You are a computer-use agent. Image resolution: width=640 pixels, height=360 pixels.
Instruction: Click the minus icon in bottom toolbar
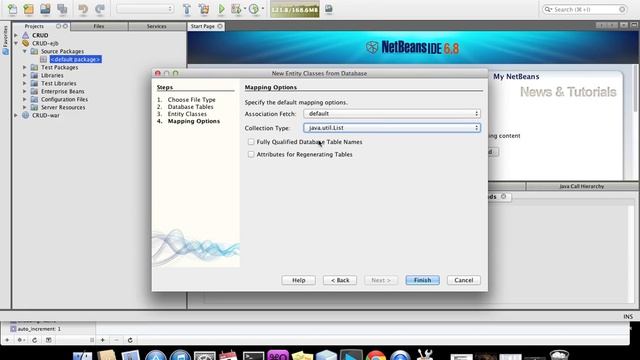pos(116,340)
